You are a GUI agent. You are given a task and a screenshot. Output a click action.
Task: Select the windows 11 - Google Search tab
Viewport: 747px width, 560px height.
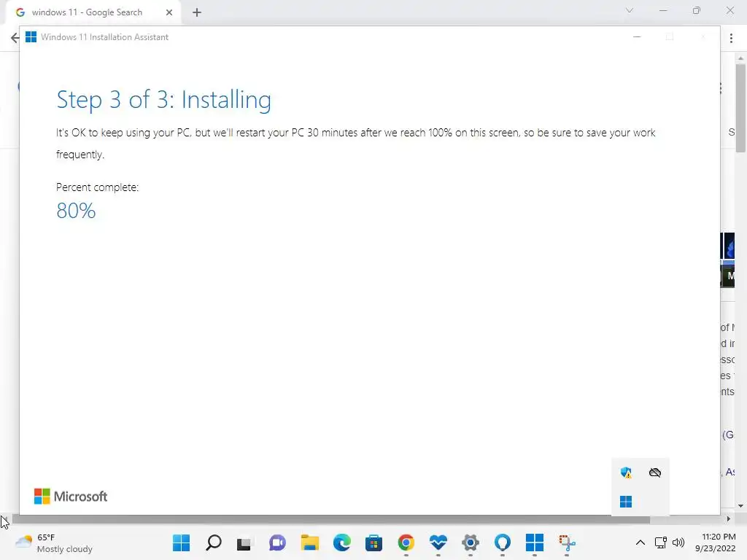coord(88,12)
